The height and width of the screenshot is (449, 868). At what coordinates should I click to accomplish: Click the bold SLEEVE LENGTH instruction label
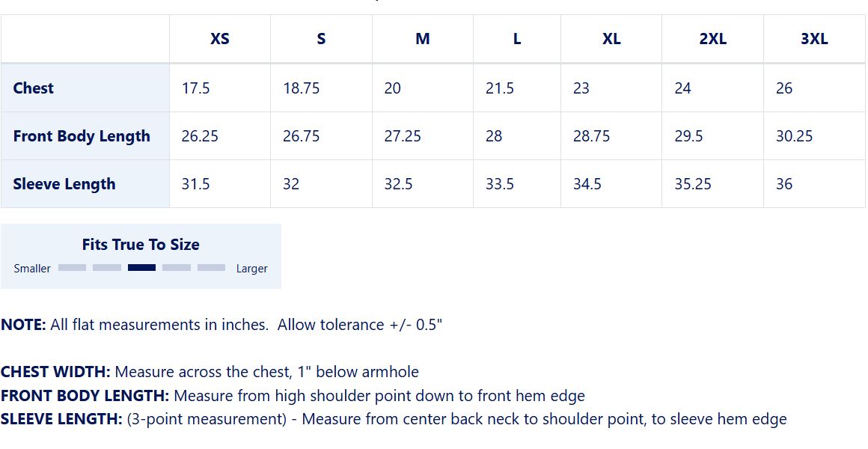pyautogui.click(x=61, y=420)
